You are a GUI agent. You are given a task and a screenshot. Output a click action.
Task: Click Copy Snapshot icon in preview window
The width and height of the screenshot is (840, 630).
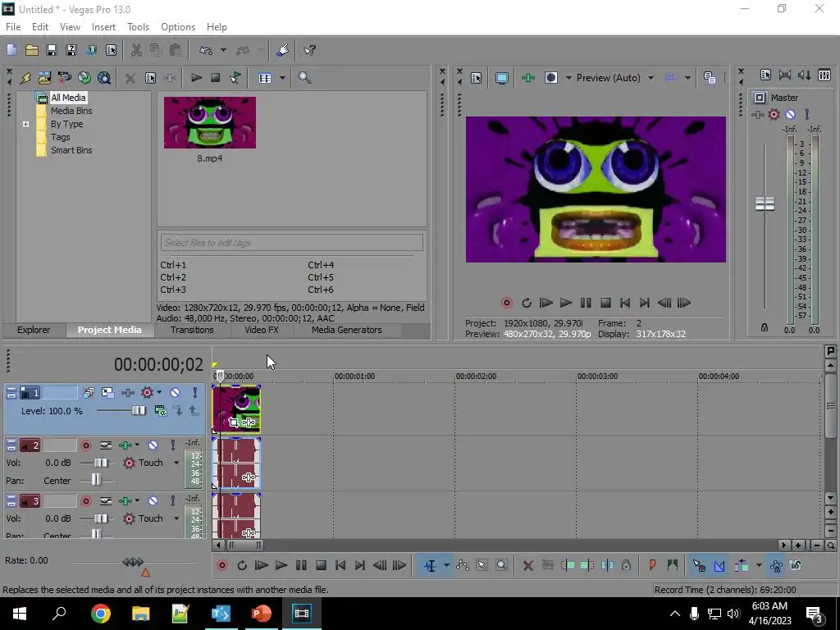point(710,78)
